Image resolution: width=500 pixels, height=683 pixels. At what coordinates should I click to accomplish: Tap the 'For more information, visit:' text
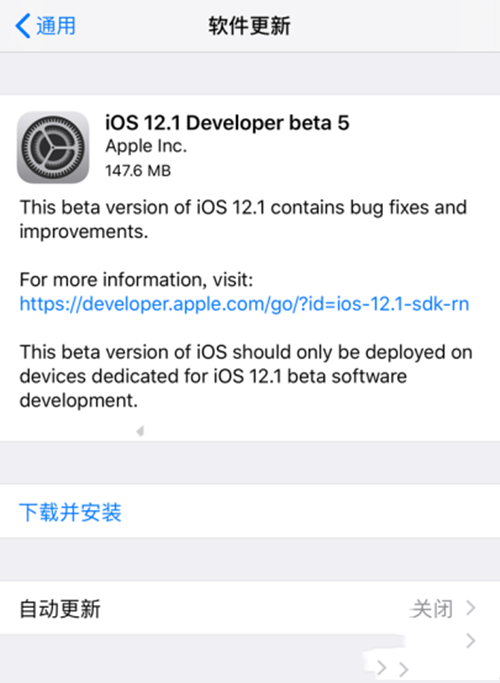136,279
